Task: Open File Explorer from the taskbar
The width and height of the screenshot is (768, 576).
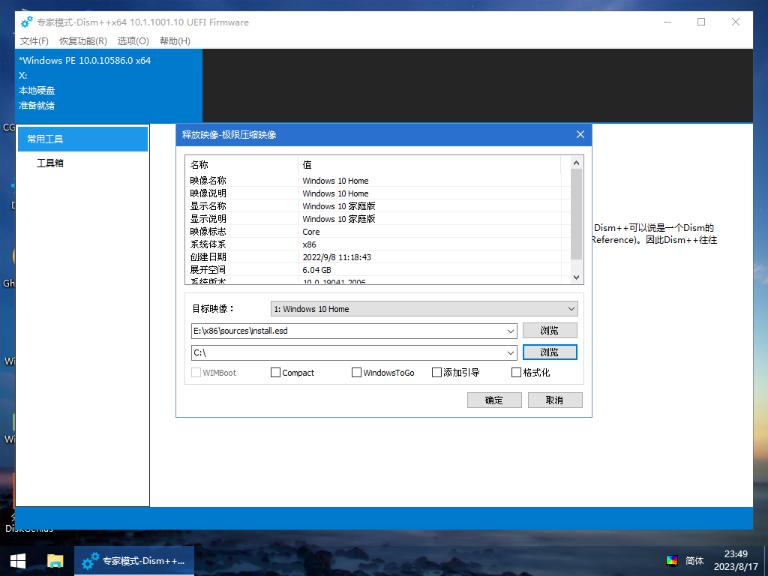Action: 55,561
